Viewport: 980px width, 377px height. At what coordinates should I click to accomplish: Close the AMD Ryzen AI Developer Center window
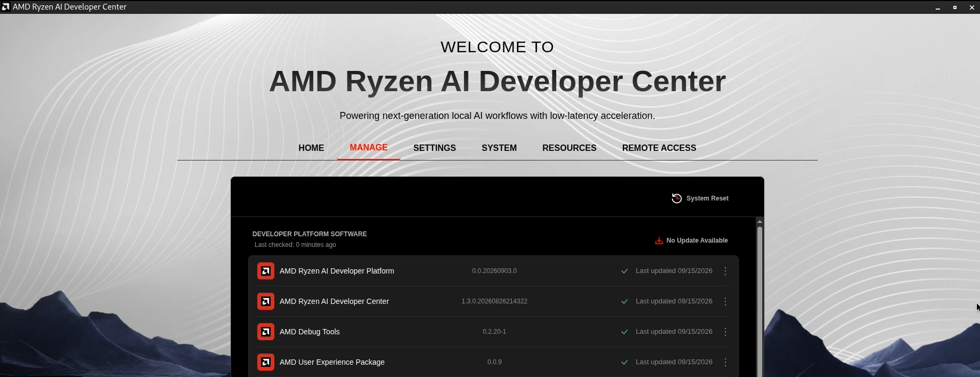pos(972,7)
